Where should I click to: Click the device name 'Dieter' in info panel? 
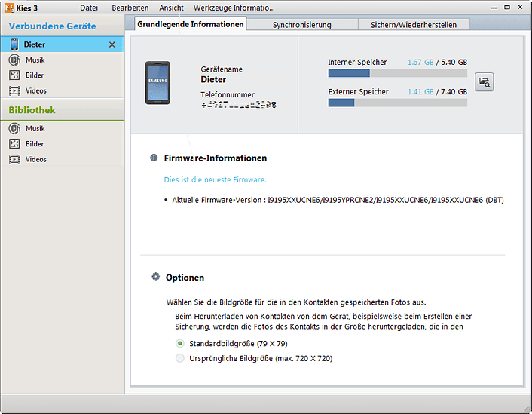click(x=213, y=79)
